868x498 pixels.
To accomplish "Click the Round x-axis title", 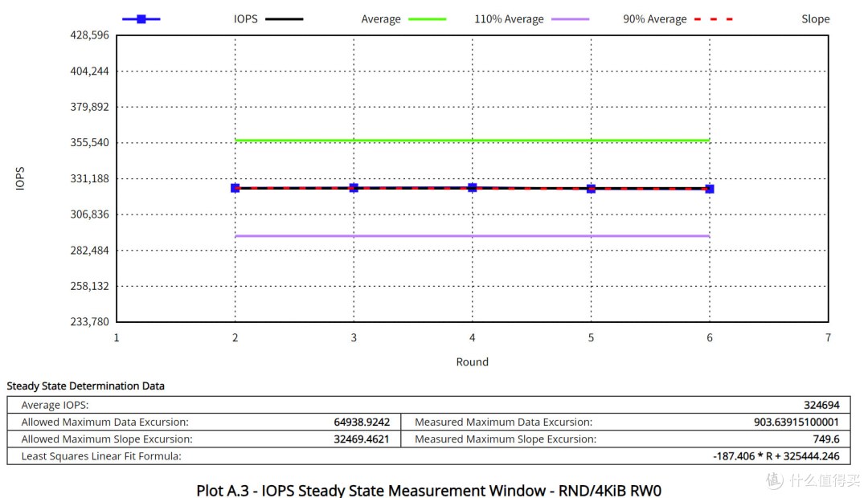I will click(473, 362).
